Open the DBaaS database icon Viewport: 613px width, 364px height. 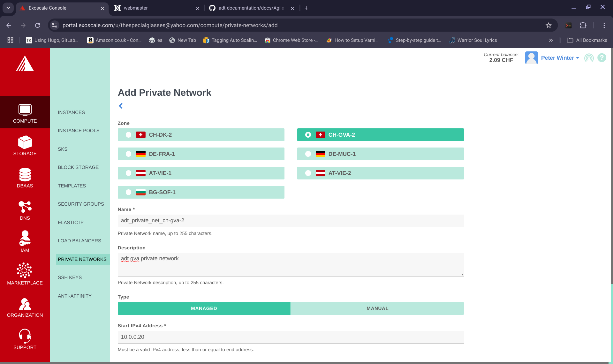point(25,175)
